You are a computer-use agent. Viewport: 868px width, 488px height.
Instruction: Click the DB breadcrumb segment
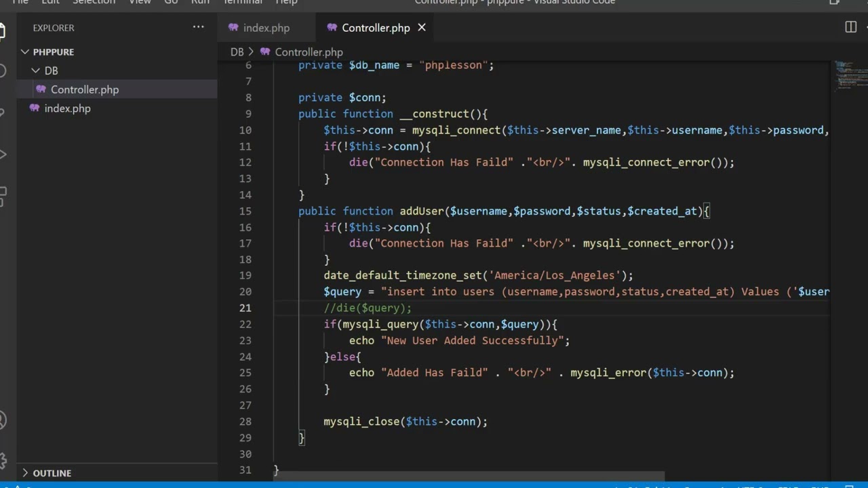coord(237,52)
